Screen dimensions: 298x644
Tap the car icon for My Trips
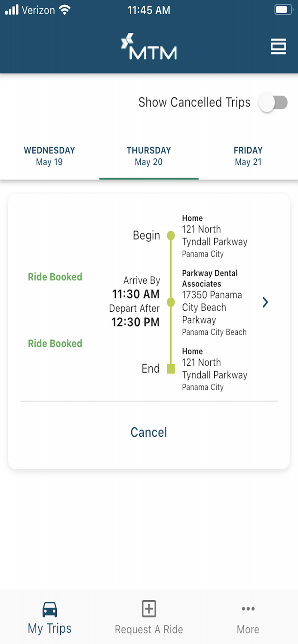50,609
